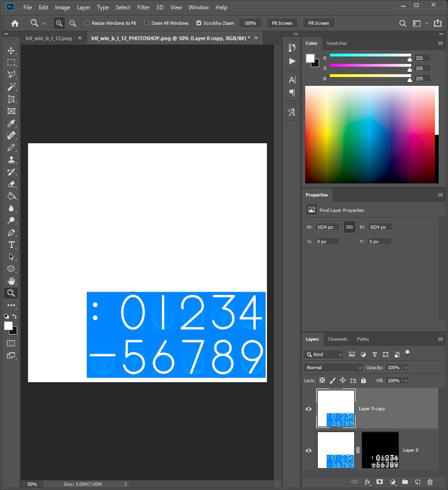Enable Zoom All Windows checkbox
448x490 pixels.
147,23
